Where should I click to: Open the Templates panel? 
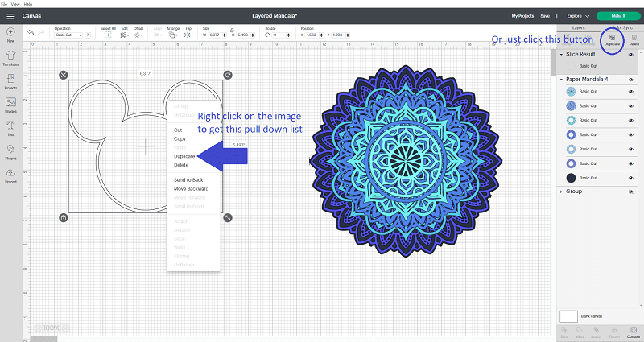[x=10, y=58]
